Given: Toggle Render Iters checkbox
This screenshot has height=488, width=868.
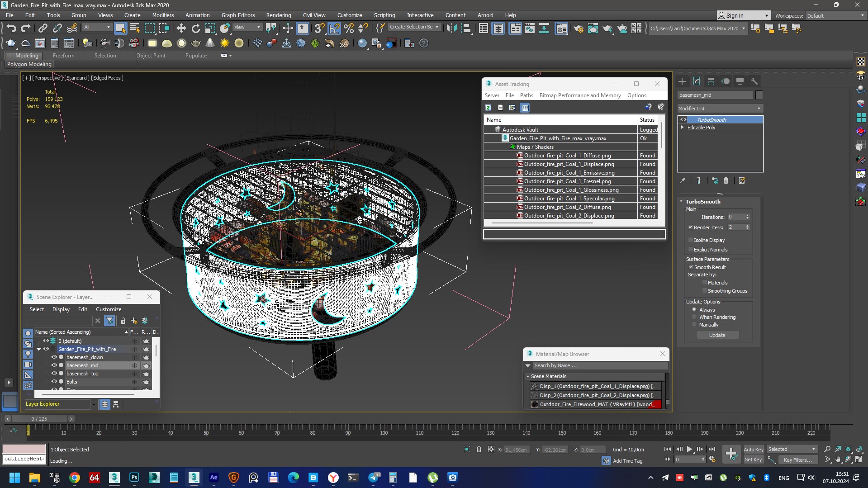Looking at the screenshot, I should [691, 227].
